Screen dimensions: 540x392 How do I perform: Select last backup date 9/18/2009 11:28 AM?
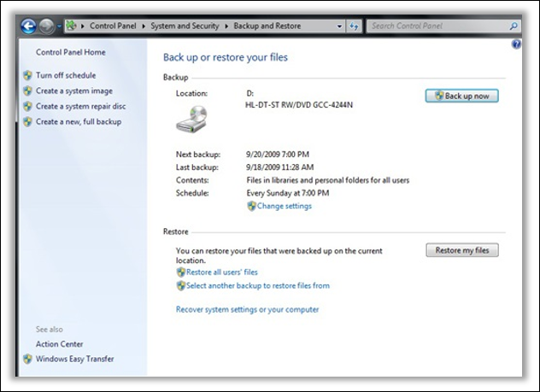[279, 167]
